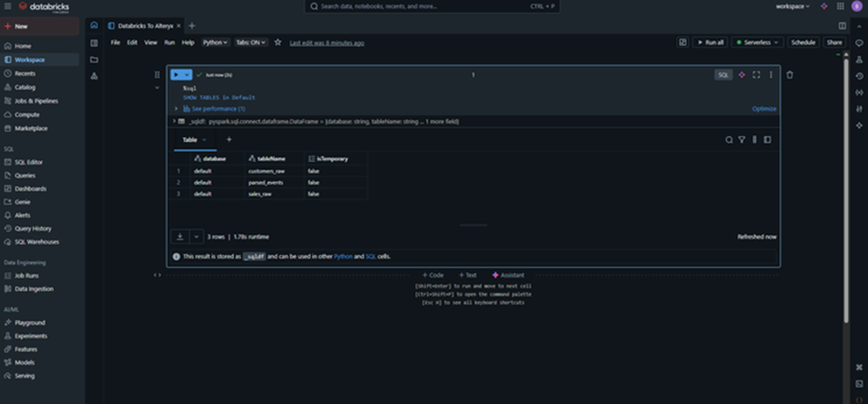
Task: Open the Serverless compute dropdown
Action: 758,42
